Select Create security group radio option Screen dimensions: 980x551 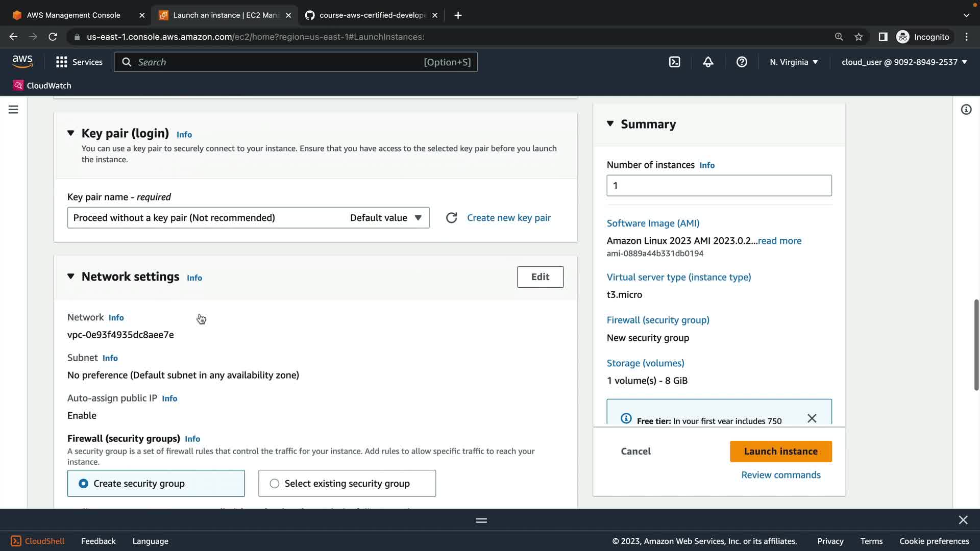coord(84,484)
